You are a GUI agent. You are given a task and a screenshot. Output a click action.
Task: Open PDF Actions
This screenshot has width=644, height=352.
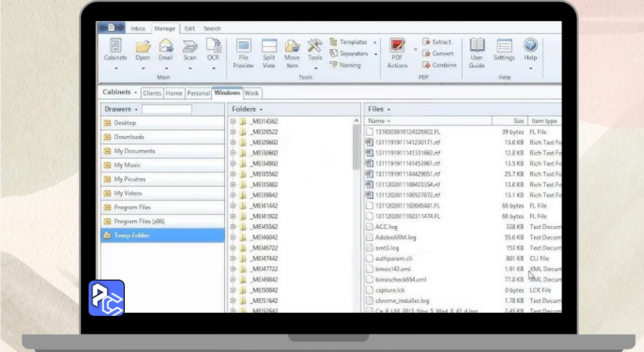397,47
